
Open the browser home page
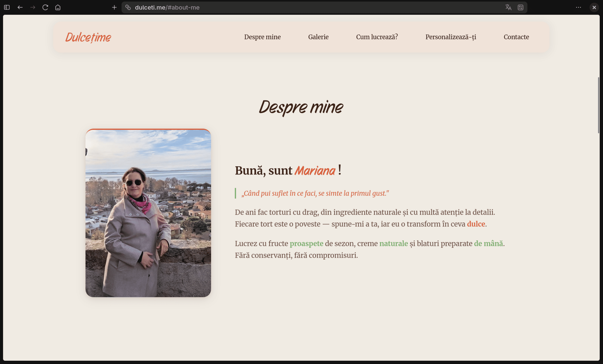[x=58, y=7]
